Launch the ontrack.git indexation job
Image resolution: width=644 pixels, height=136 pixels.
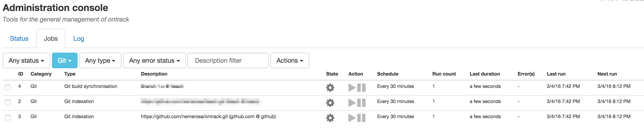(352, 118)
